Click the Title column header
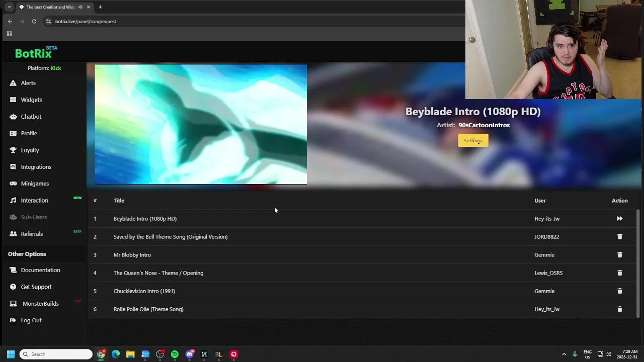The height and width of the screenshot is (362, 644). 119,201
